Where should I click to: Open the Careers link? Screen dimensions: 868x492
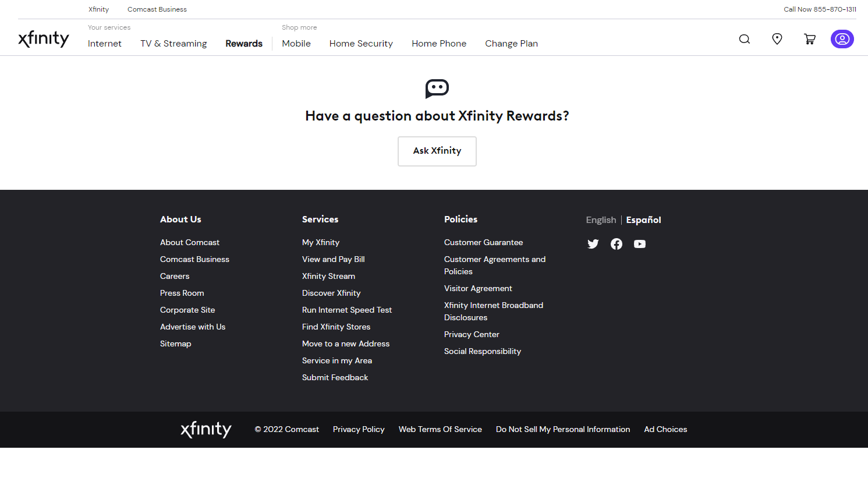point(175,277)
